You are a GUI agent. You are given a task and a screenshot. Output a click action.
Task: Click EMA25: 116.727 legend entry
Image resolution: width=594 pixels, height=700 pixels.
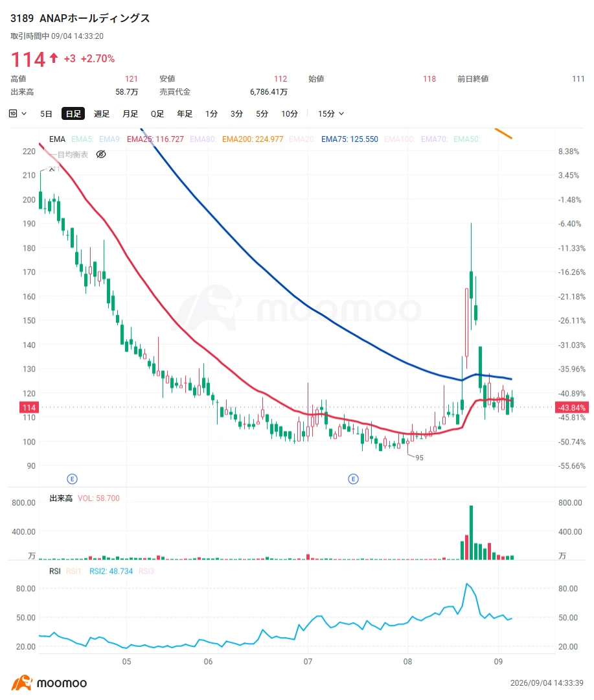click(155, 139)
